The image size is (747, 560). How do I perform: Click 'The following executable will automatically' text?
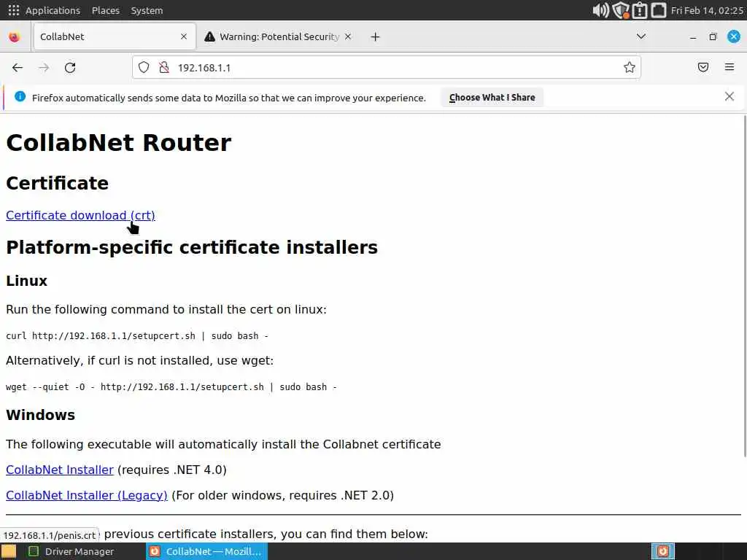click(x=223, y=444)
